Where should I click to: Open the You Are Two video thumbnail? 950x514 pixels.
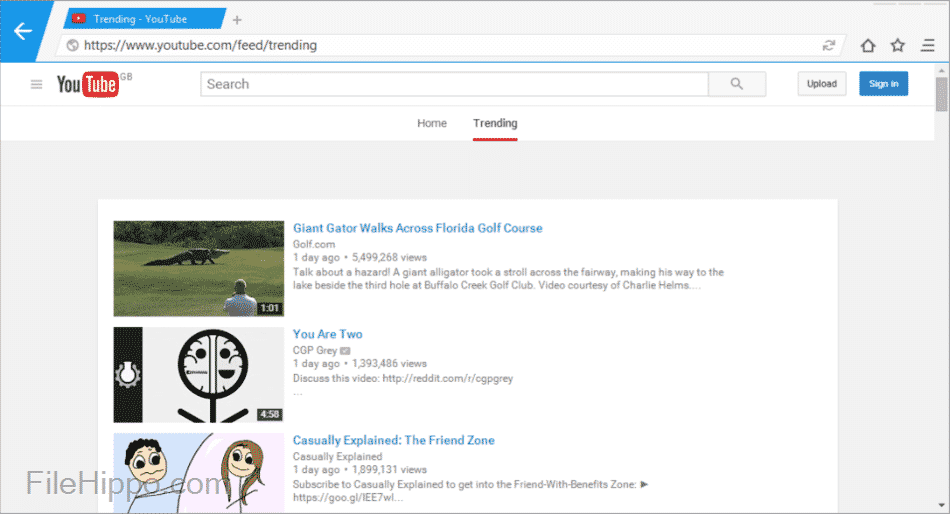pyautogui.click(x=198, y=374)
